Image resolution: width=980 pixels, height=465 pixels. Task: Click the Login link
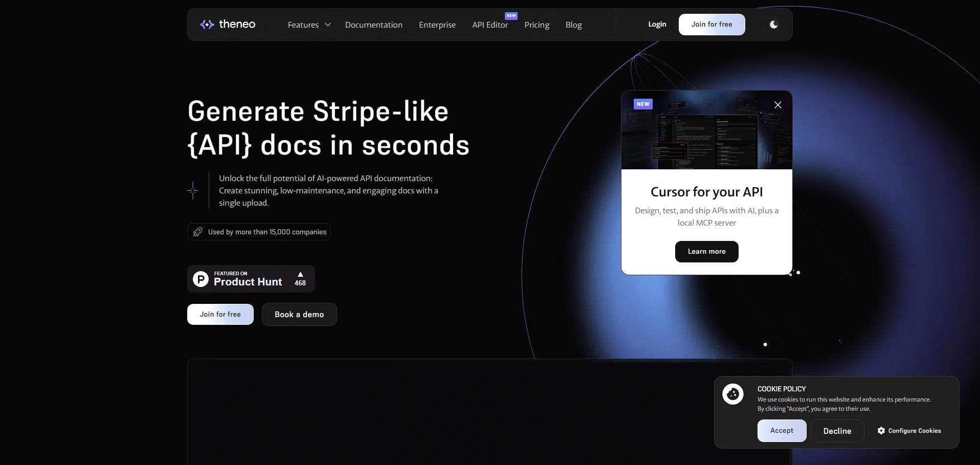click(x=657, y=24)
